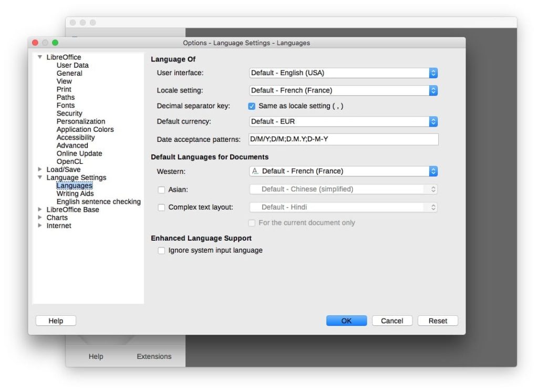Click the OK button

tap(347, 321)
